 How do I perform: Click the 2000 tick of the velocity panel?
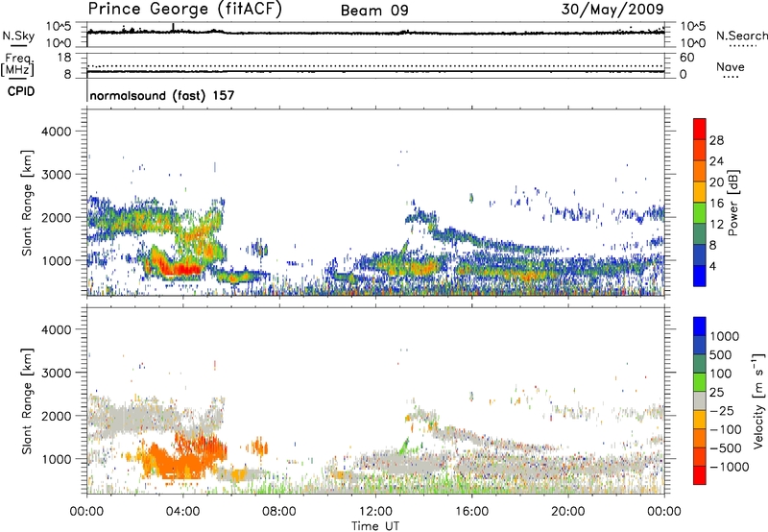57,416
